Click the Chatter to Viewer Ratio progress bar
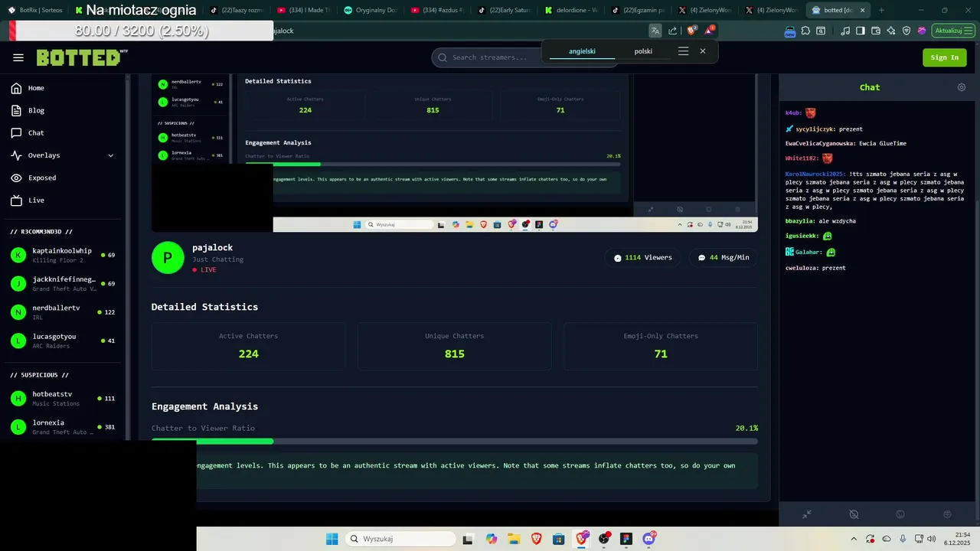980x551 pixels. [455, 442]
